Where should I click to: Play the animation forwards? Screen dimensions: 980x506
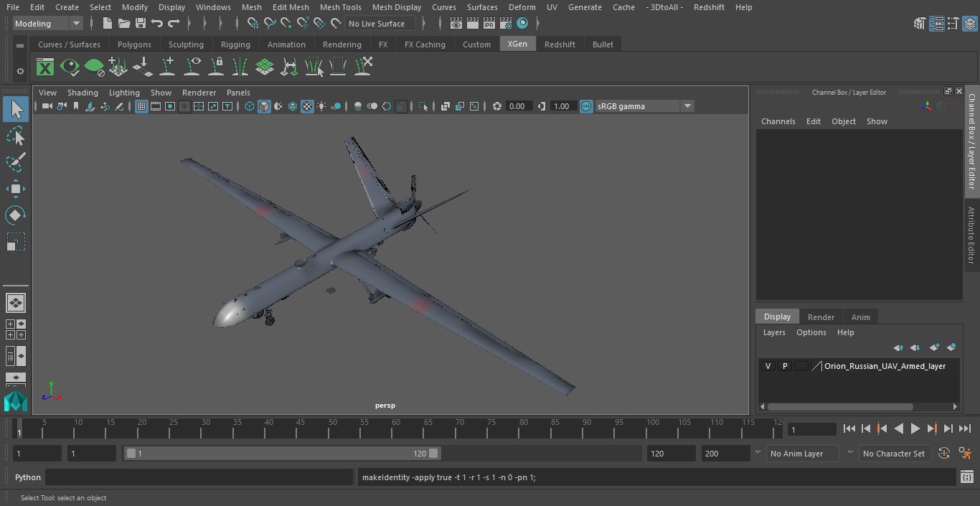[x=915, y=428]
